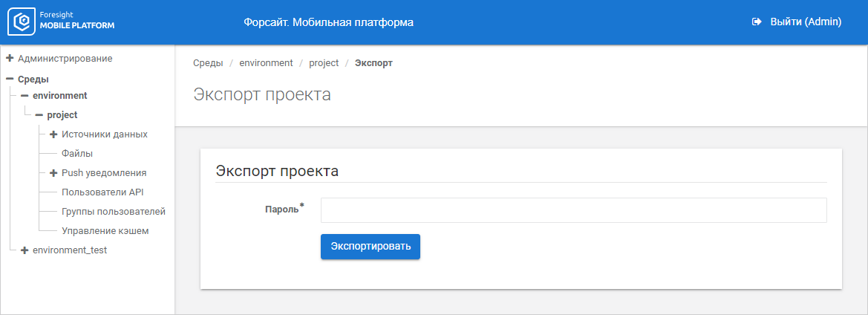Viewport: 868px width, 315px height.
Task: Open environment breadcrumb link
Action: [266, 63]
